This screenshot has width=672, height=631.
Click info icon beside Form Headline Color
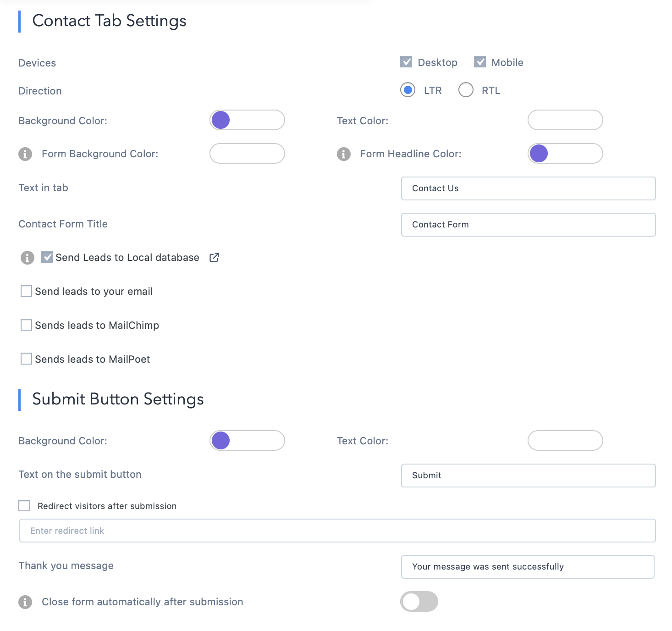tap(343, 154)
